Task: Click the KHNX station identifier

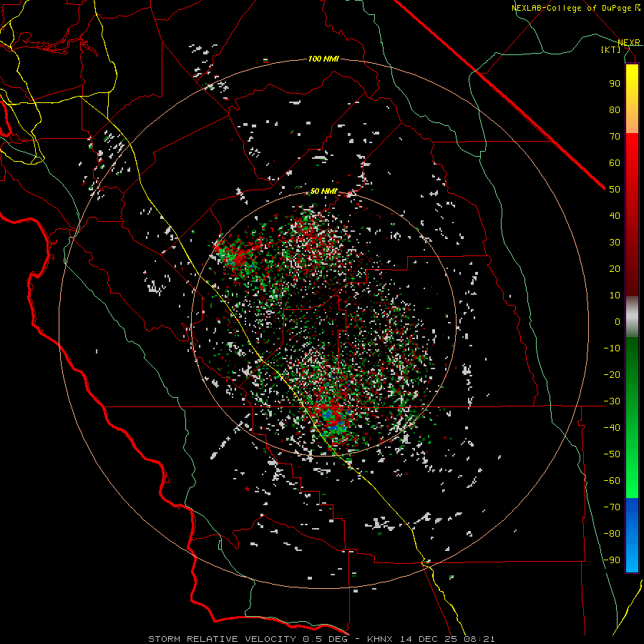Action: [x=380, y=639]
